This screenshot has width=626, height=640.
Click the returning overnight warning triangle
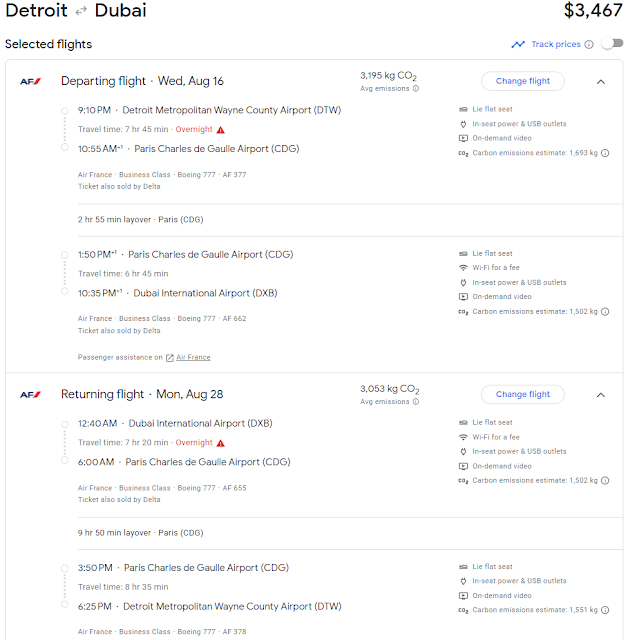(220, 443)
